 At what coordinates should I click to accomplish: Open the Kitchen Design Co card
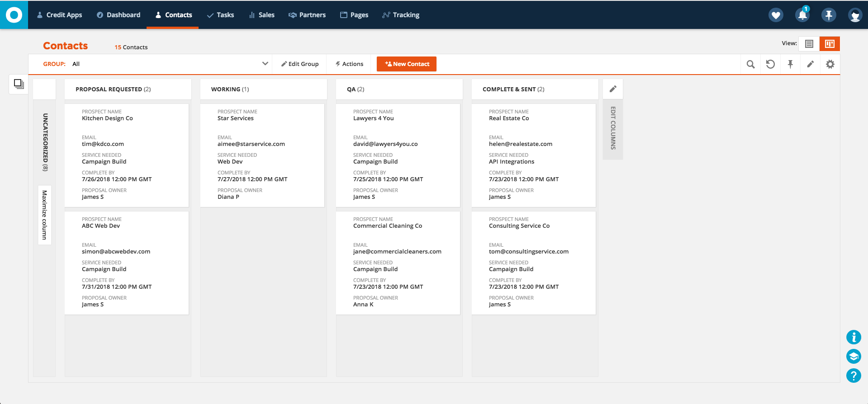tap(127, 155)
